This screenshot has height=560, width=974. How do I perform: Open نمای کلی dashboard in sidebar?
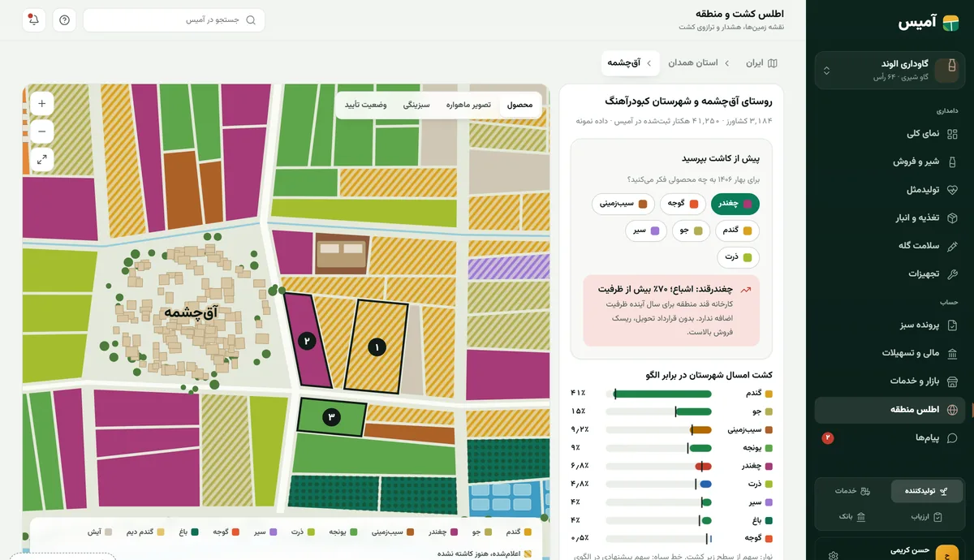point(890,134)
